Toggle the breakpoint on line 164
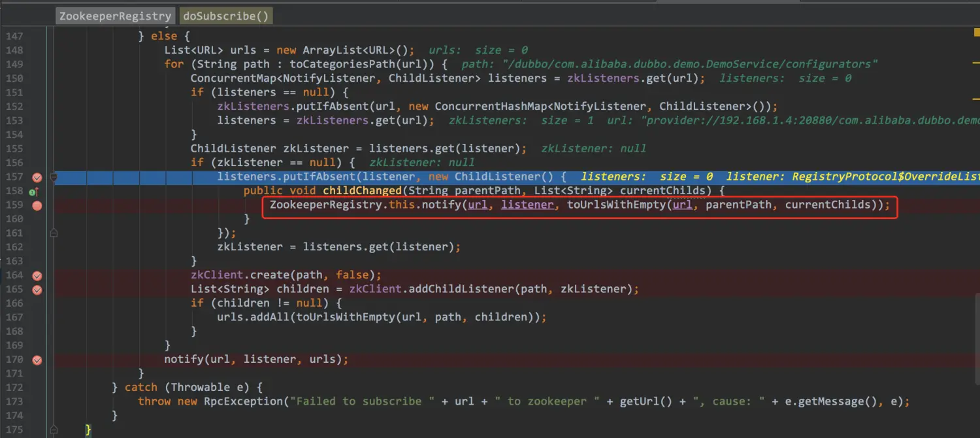Screen dimensions: 980x438 [x=37, y=276]
